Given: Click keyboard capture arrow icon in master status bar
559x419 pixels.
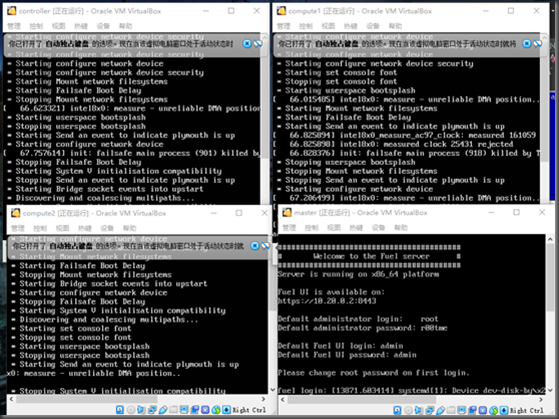Looking at the screenshot, I should 504,410.
